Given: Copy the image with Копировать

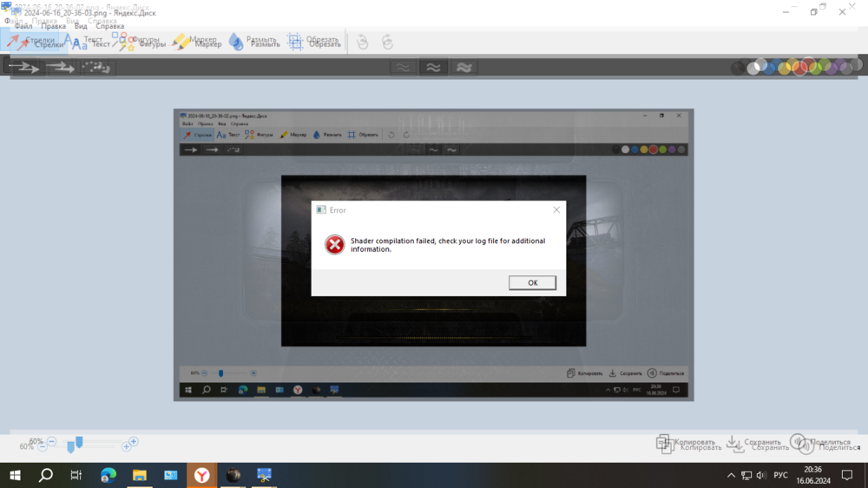Looking at the screenshot, I should (x=688, y=445).
